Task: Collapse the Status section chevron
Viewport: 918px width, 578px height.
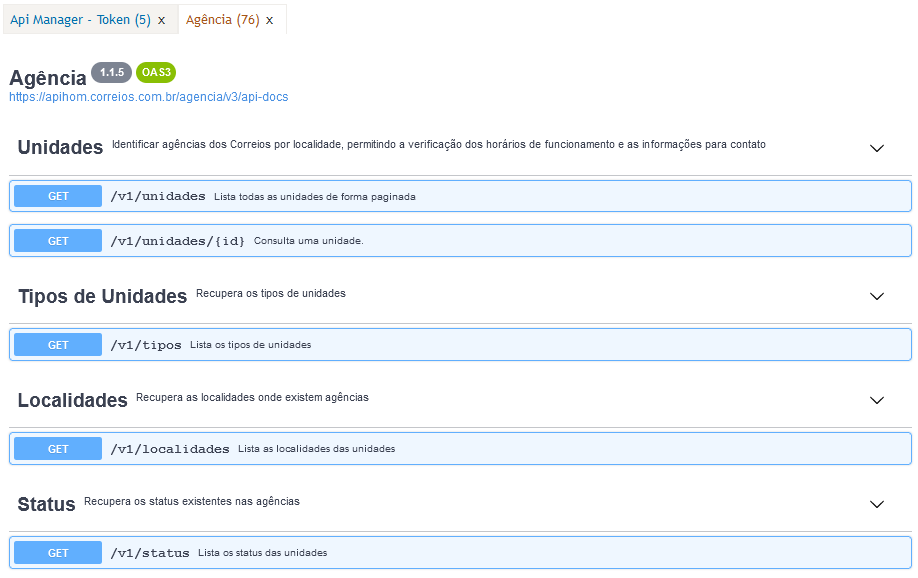Action: (876, 504)
